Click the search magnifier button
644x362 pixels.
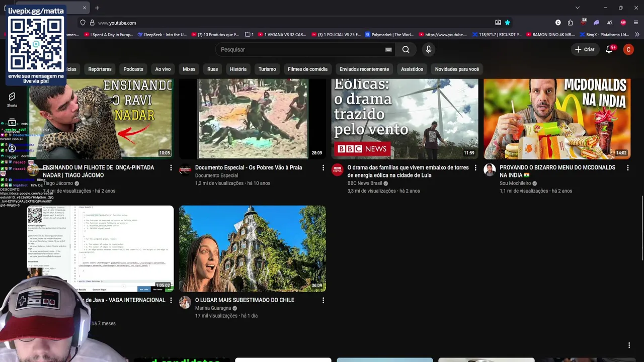click(406, 49)
